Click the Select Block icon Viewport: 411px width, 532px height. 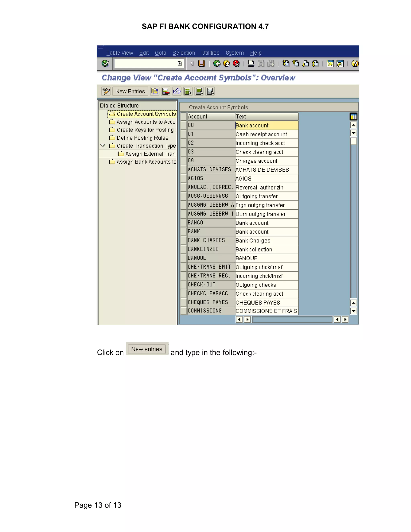[x=199, y=91]
